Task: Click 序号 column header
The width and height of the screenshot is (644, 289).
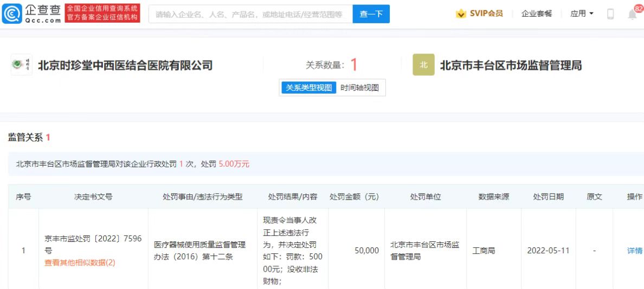Action: [23, 197]
